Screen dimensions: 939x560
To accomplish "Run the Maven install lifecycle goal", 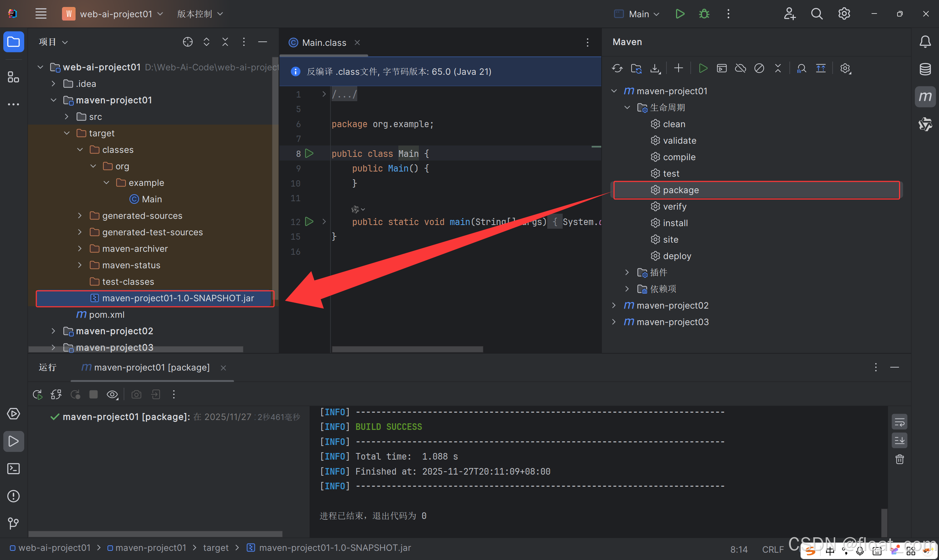I will point(675,223).
